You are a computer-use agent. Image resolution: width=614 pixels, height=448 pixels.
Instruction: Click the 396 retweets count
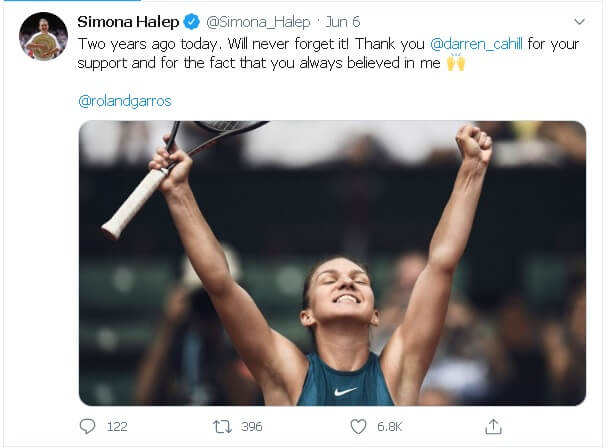252,426
